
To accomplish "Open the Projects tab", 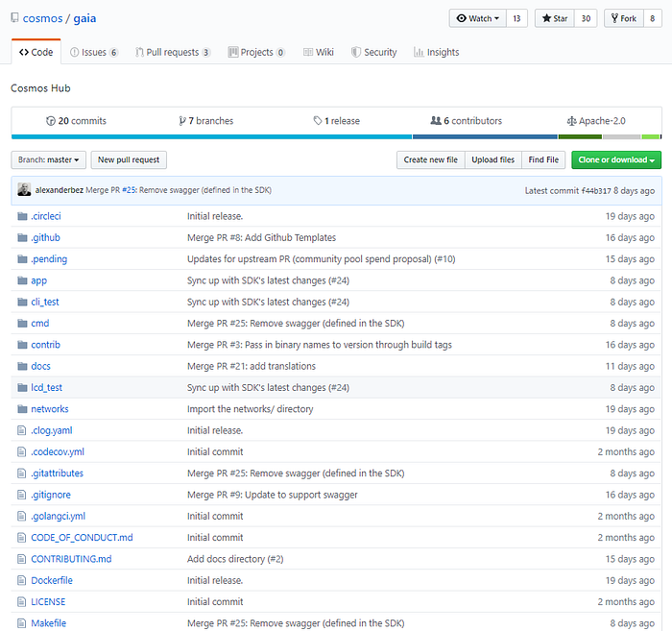I will pos(256,52).
